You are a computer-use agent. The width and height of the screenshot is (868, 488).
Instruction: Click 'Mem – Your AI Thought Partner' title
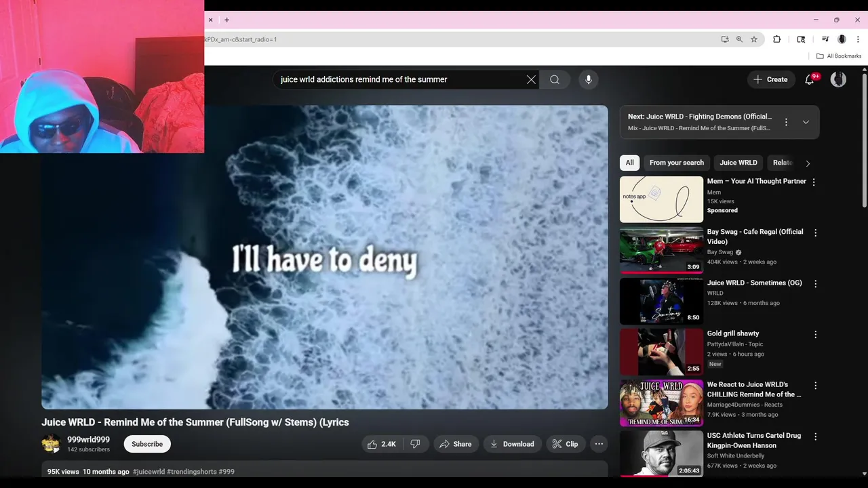coord(757,182)
